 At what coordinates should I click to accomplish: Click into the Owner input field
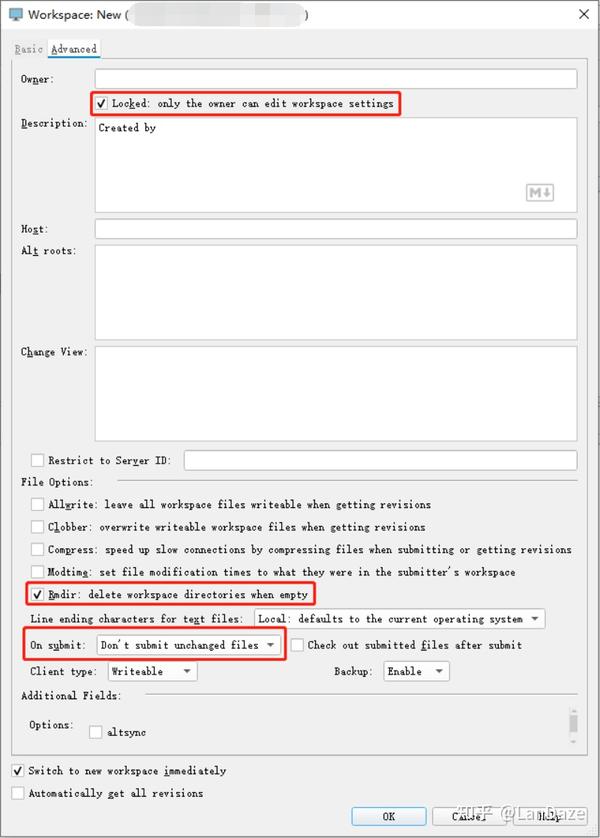pyautogui.click(x=336, y=79)
